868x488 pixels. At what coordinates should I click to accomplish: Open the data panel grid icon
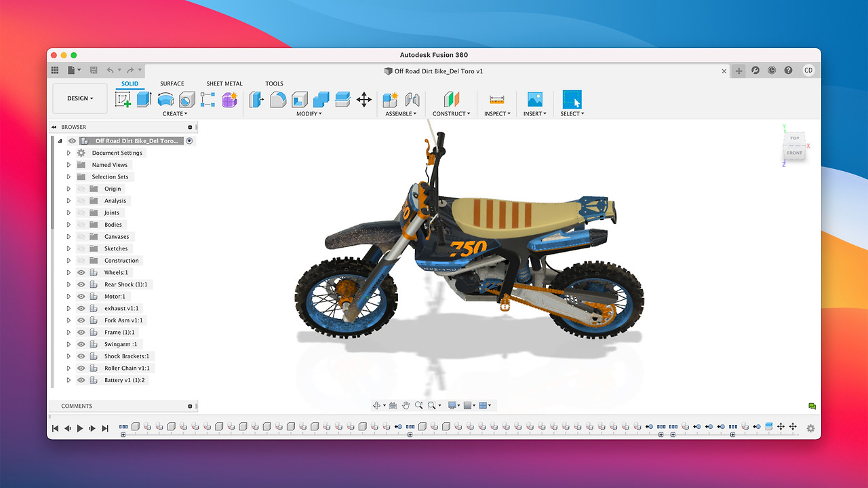(x=55, y=70)
